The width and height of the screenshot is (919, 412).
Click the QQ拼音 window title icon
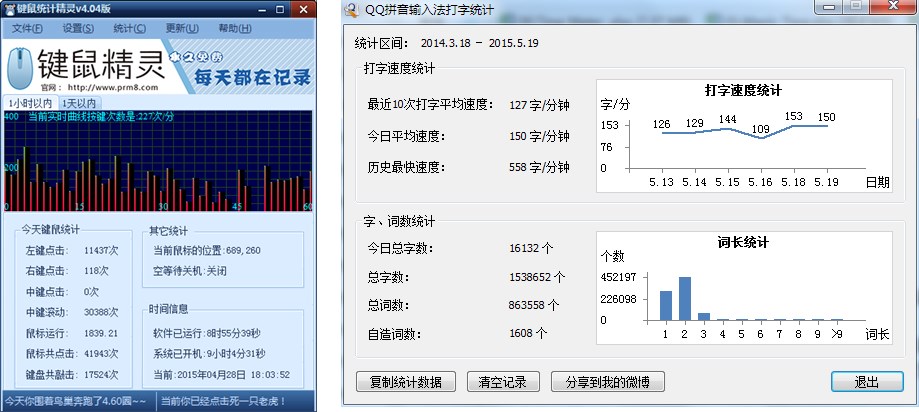coord(352,9)
